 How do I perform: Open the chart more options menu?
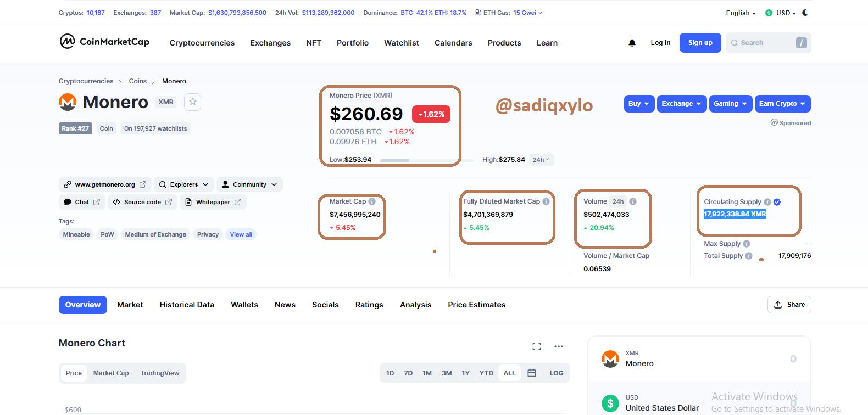click(x=559, y=346)
